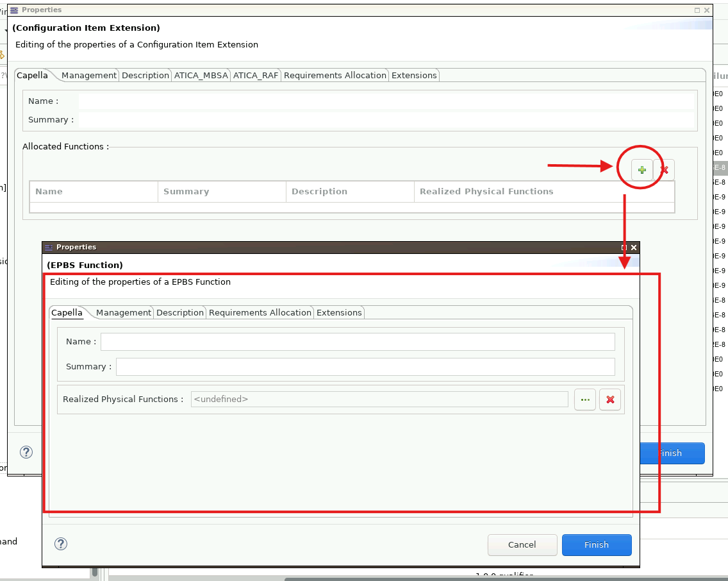The height and width of the screenshot is (581, 728).
Task: Open Description tab in Configuration Item Extension
Action: pos(145,75)
